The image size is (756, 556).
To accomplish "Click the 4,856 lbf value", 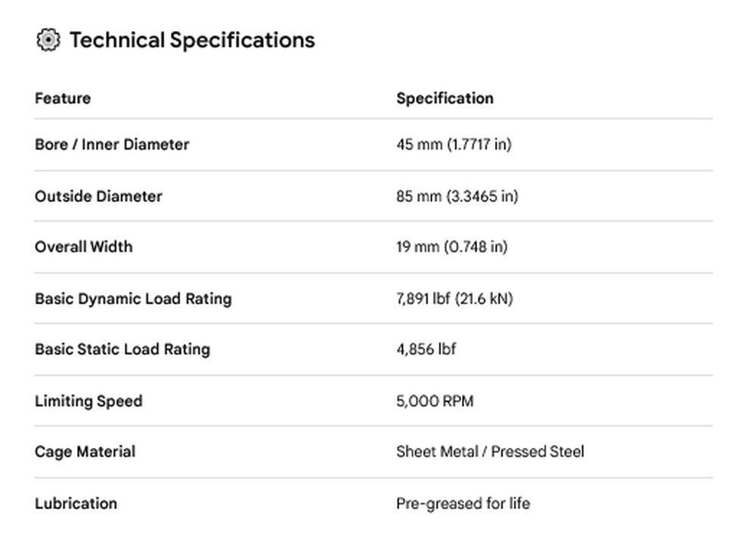I will (x=426, y=349).
